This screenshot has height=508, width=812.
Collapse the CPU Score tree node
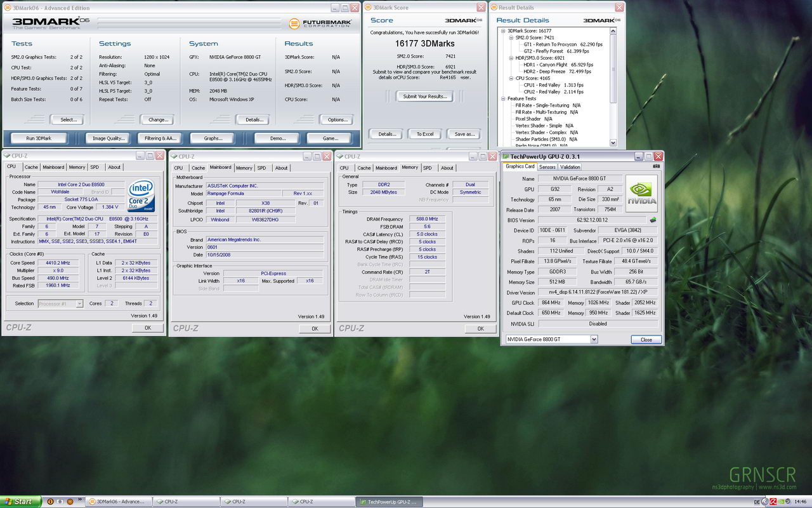click(x=511, y=78)
